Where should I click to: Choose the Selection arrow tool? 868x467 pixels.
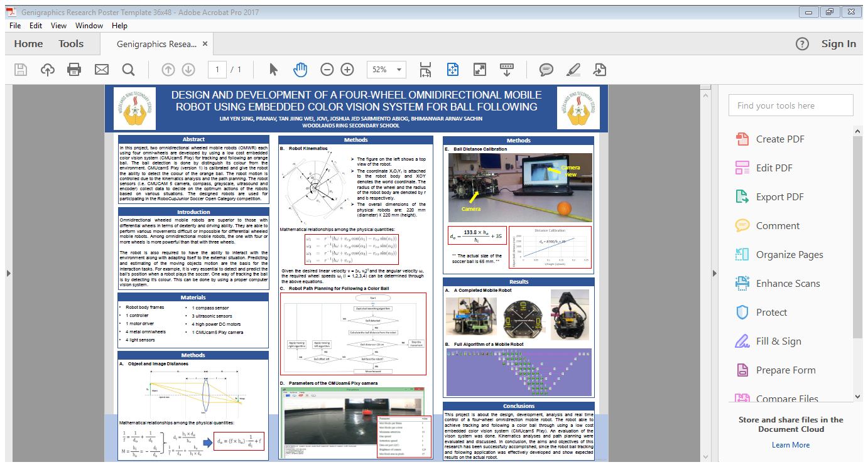273,70
